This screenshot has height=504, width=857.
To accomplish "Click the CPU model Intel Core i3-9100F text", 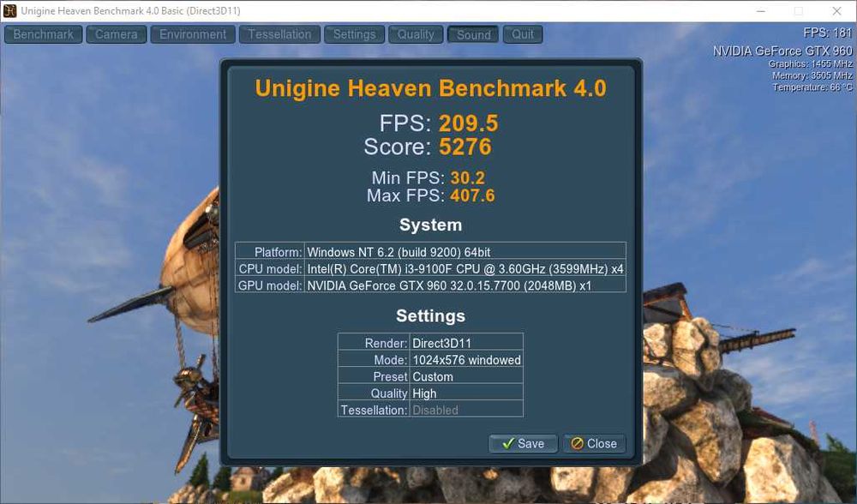I will point(465,269).
